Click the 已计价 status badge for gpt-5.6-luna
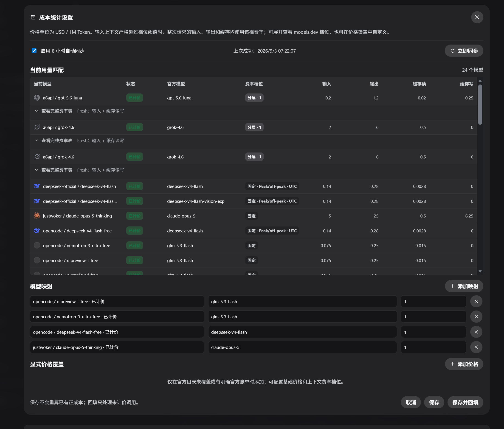This screenshot has width=504, height=429. 135,98
